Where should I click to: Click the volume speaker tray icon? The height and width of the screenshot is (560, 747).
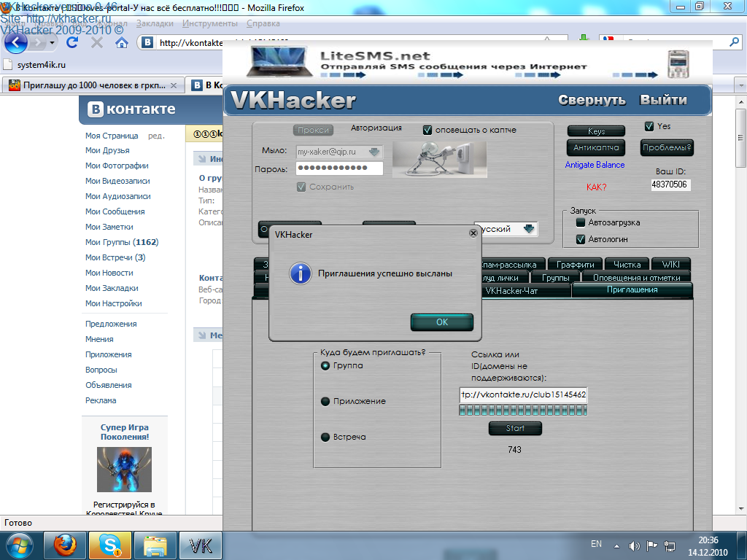pos(634,546)
